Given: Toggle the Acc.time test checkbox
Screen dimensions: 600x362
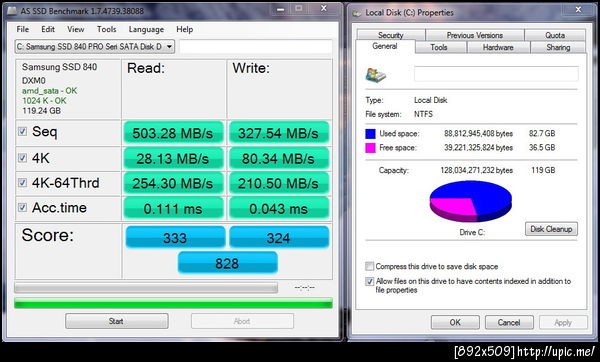Looking at the screenshot, I should coord(23,207).
